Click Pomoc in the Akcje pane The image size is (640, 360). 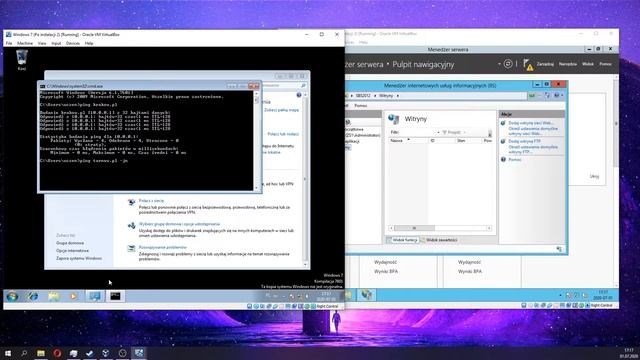pos(515,160)
